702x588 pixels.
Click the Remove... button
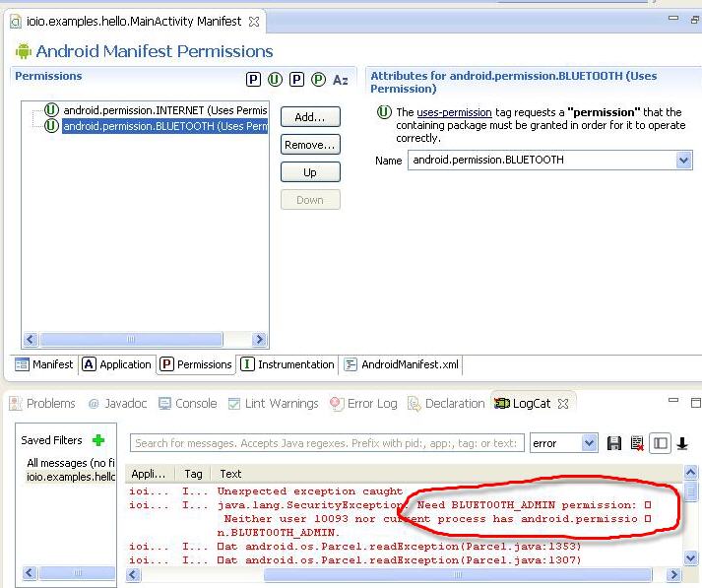coord(310,145)
